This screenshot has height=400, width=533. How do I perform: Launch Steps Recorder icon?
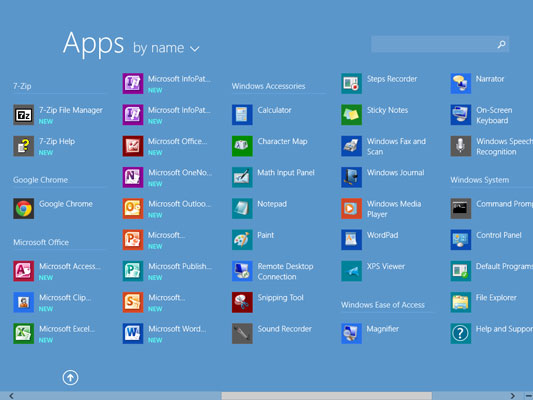351,84
